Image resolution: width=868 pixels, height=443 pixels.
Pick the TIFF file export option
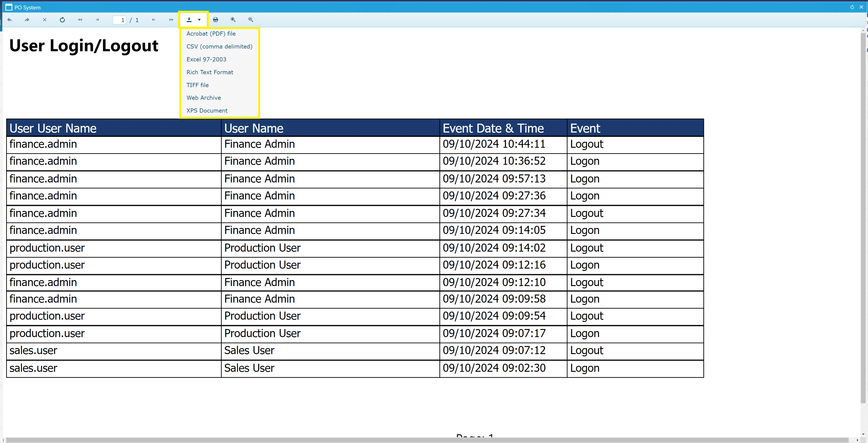coord(197,85)
